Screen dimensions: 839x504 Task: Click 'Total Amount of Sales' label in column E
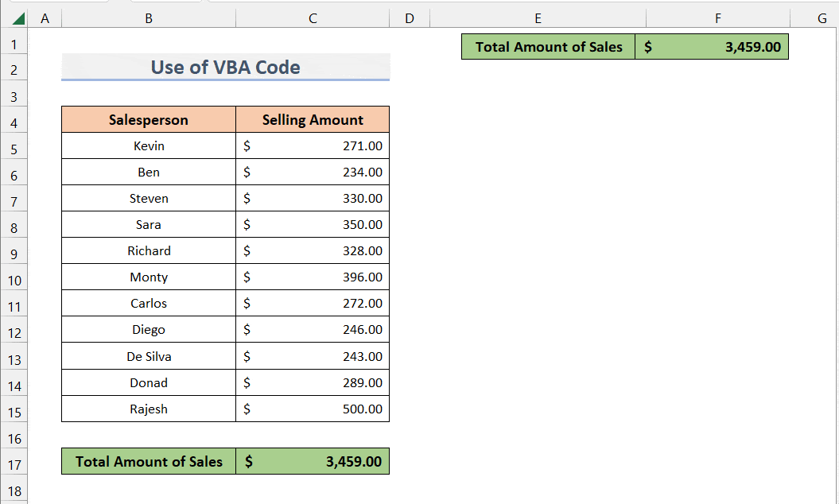tap(549, 47)
